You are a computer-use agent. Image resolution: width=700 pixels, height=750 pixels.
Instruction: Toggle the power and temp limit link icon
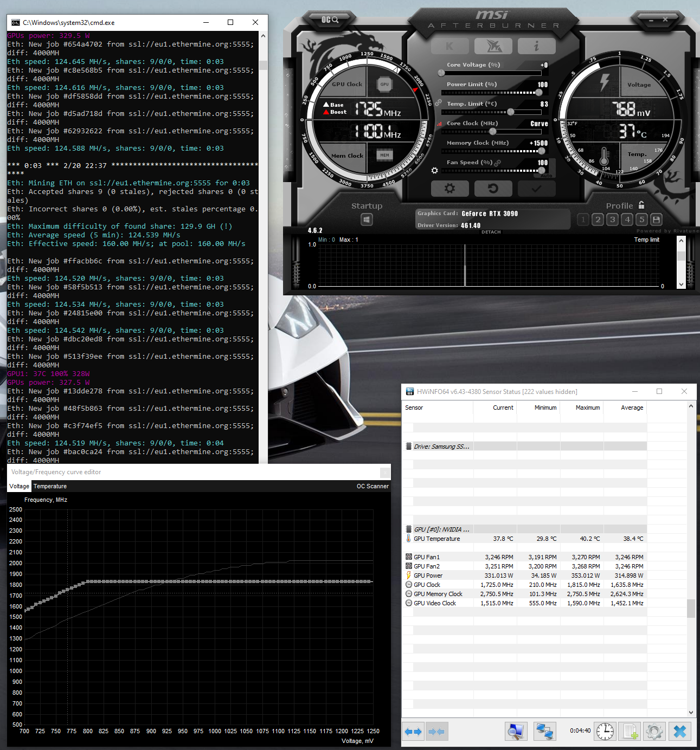point(438,103)
